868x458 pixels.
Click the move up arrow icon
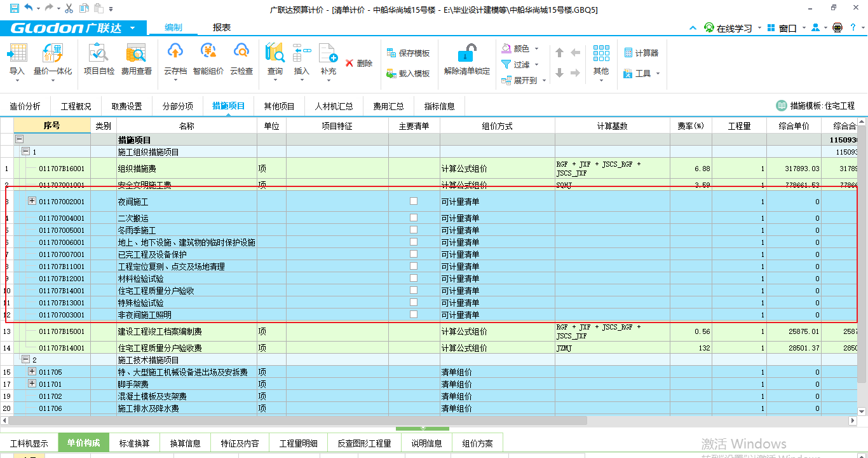click(560, 53)
